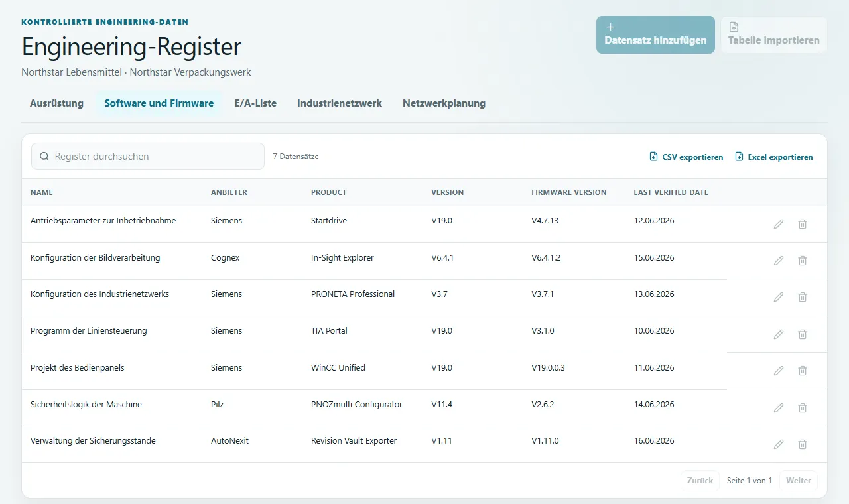Edit Projekt des Bedienpanels with pencil icon
849x504 pixels.
[x=779, y=371]
